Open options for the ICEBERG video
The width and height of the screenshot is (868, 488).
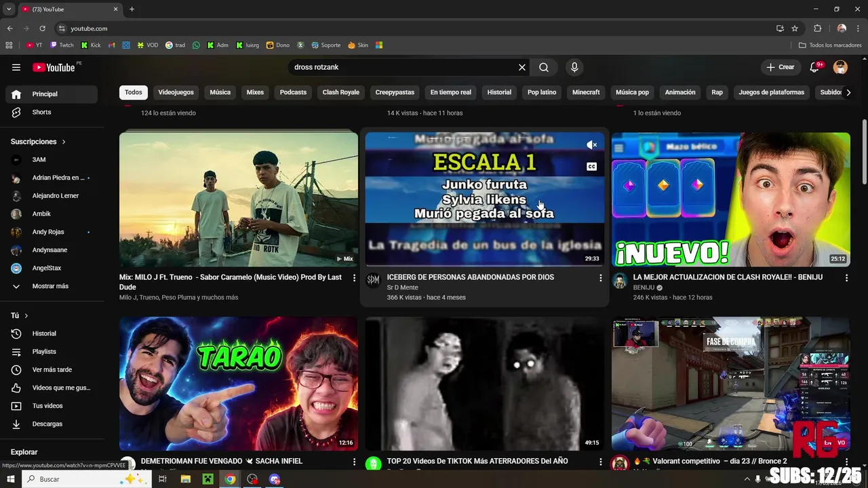pyautogui.click(x=600, y=278)
